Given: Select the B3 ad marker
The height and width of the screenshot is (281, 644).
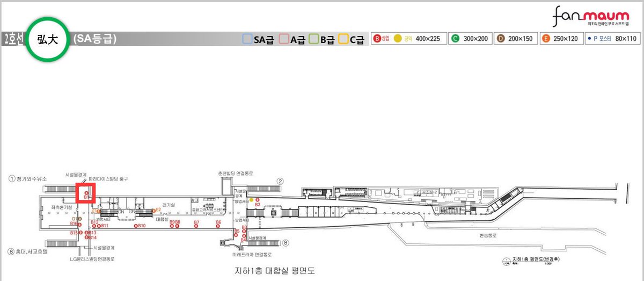Looking at the screenshot, I should 244,231.
